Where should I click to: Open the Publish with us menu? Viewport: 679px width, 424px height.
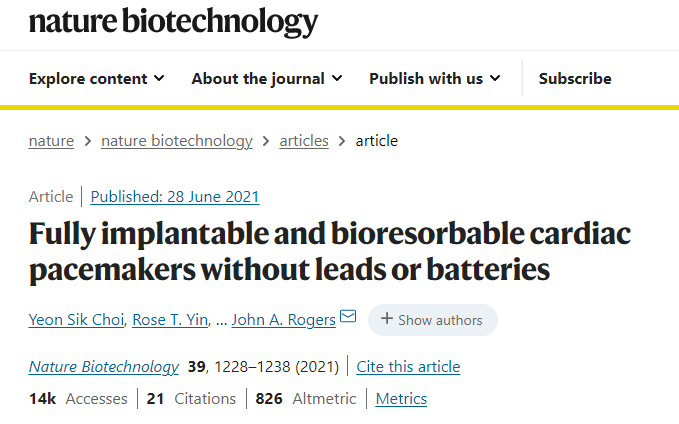pos(435,79)
